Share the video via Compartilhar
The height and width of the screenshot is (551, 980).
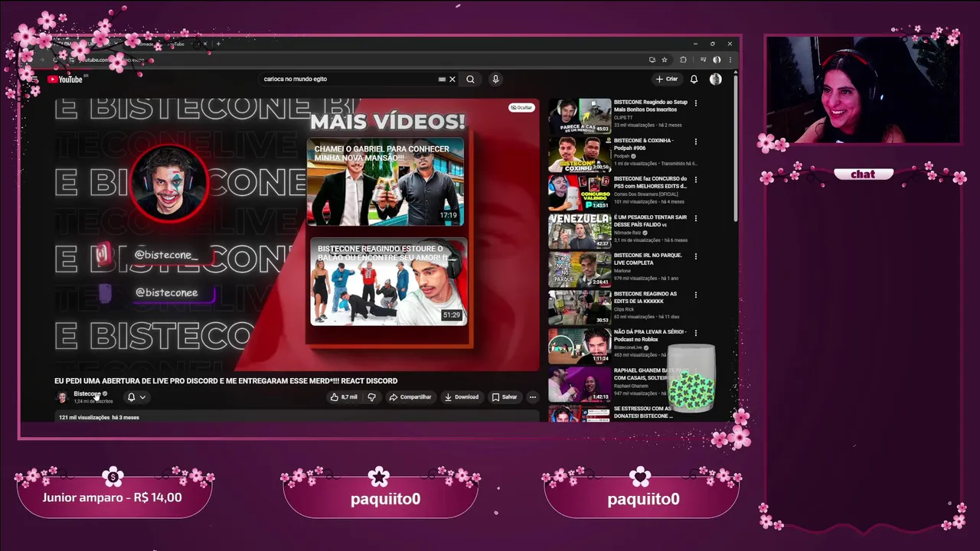pos(410,397)
